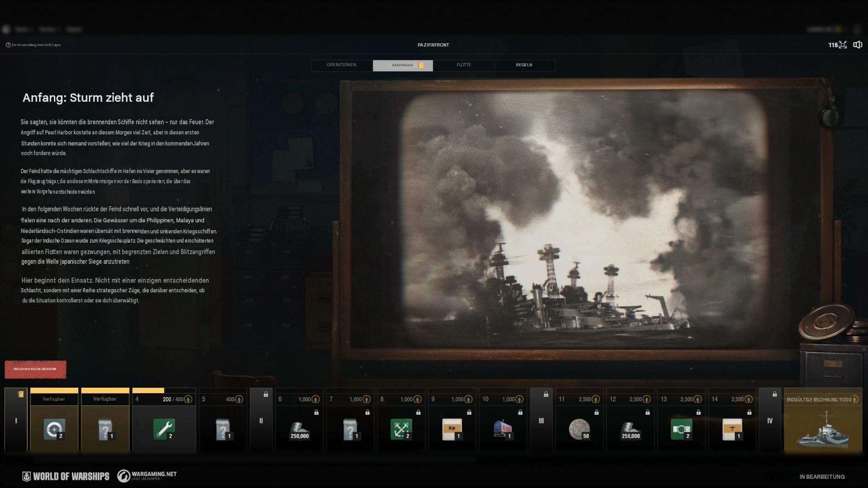
Task: Click the 'Endgültige Belohnung 11.000' label
Action: [819, 400]
